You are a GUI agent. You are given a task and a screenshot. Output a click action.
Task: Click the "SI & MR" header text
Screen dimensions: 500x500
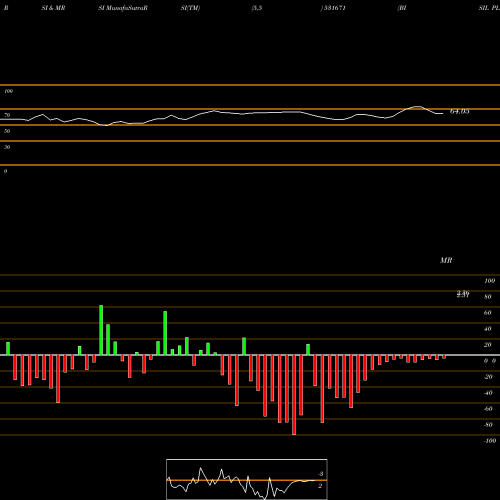53,8
